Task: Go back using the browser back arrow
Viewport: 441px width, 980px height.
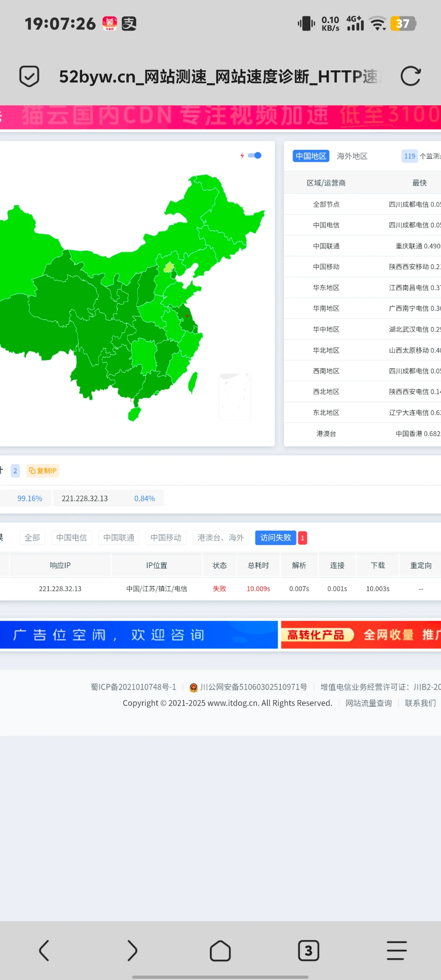Action: pyautogui.click(x=44, y=950)
